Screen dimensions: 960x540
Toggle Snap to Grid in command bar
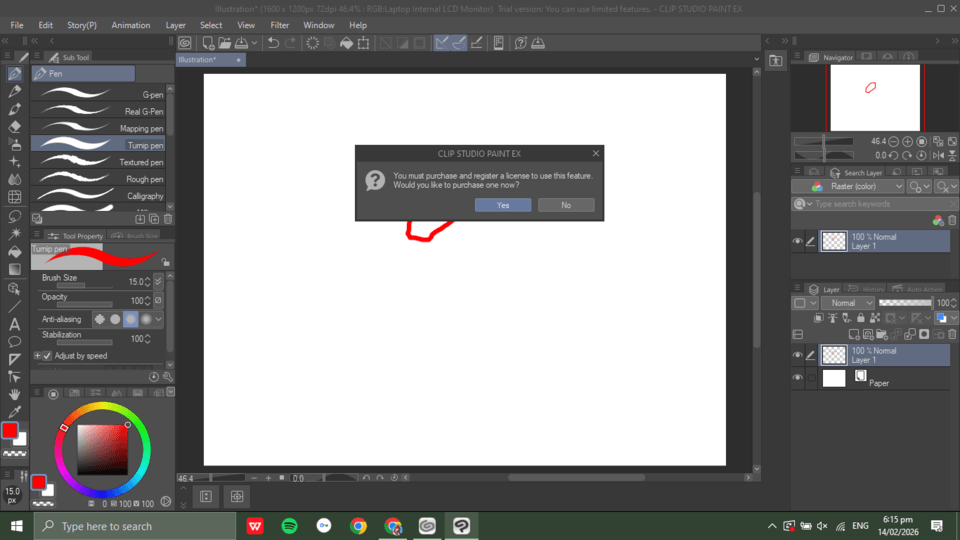476,43
